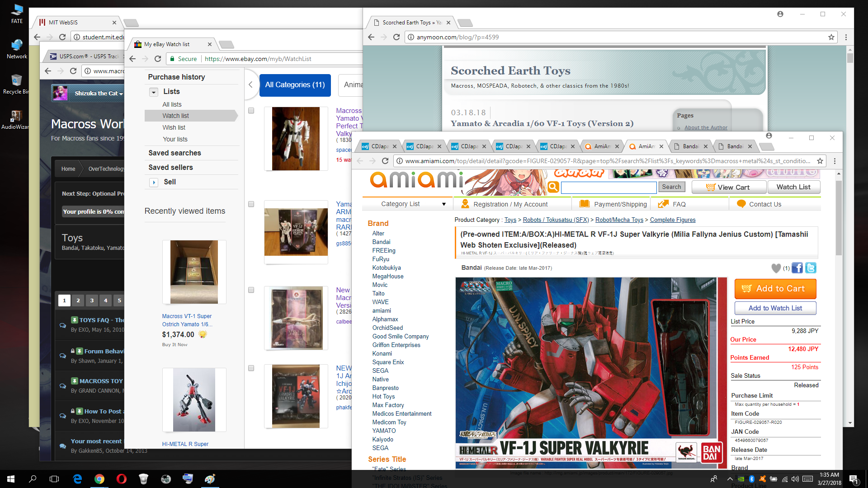Switch to the first Bandai tab
868x488 pixels.
[x=690, y=146]
